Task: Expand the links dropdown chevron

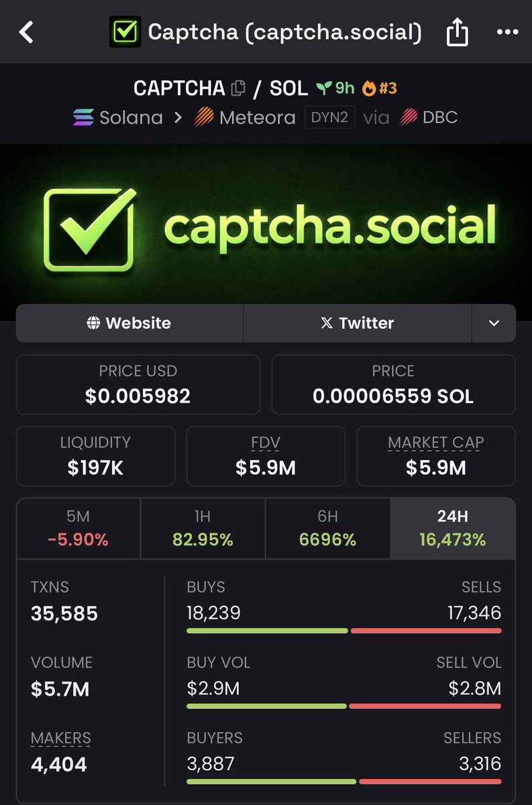Action: tap(494, 323)
